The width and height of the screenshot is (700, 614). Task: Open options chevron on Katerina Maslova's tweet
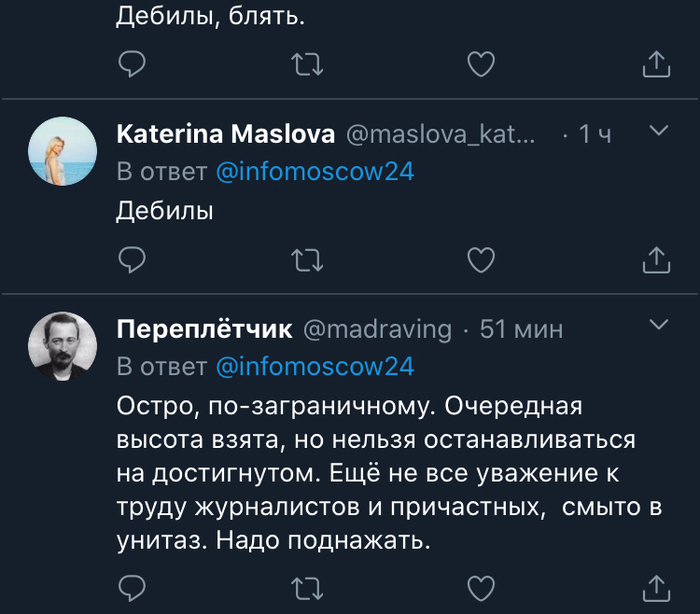point(658,131)
